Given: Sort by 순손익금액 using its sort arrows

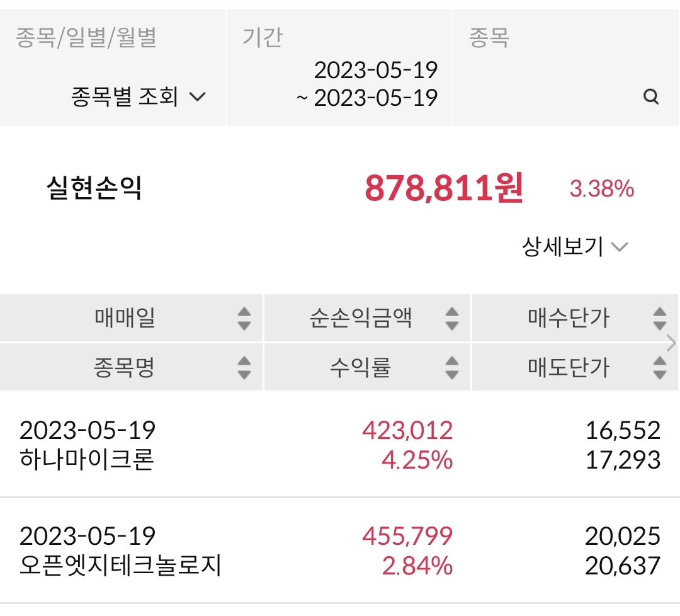Looking at the screenshot, I should pos(451,318).
